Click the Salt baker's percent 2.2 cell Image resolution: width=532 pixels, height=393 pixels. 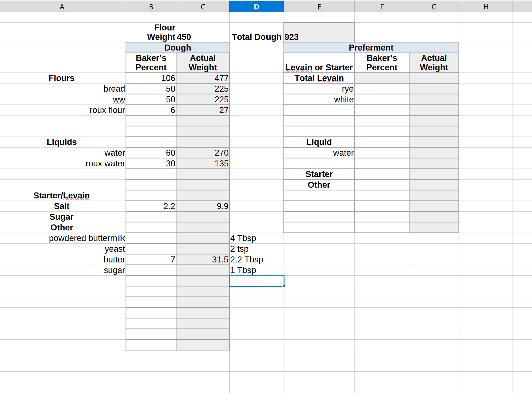151,206
